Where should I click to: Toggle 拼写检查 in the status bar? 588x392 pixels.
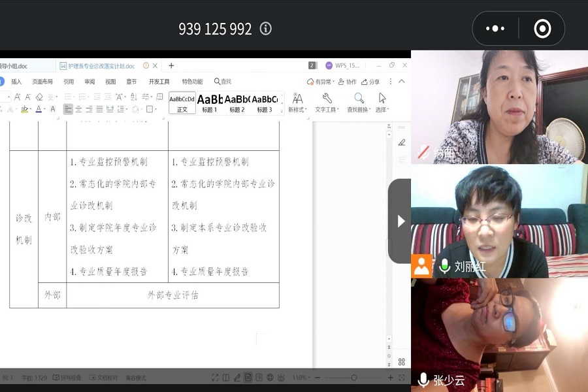click(67, 378)
